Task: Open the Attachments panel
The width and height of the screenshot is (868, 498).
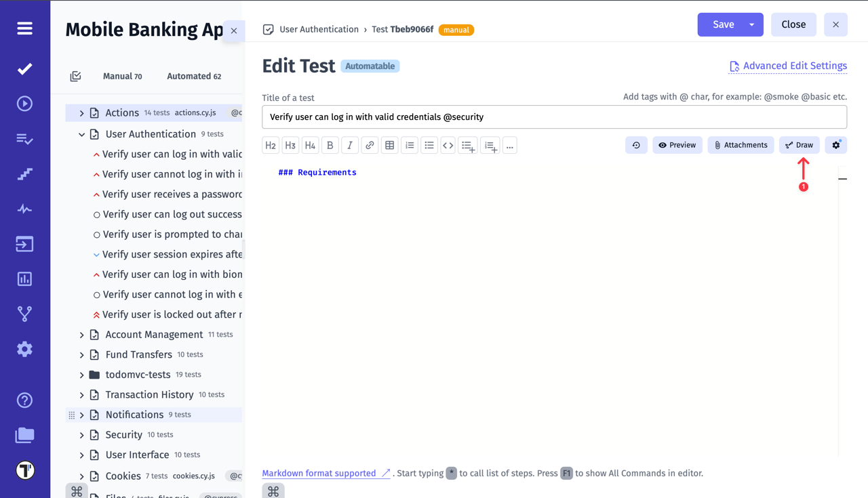Action: (x=741, y=144)
